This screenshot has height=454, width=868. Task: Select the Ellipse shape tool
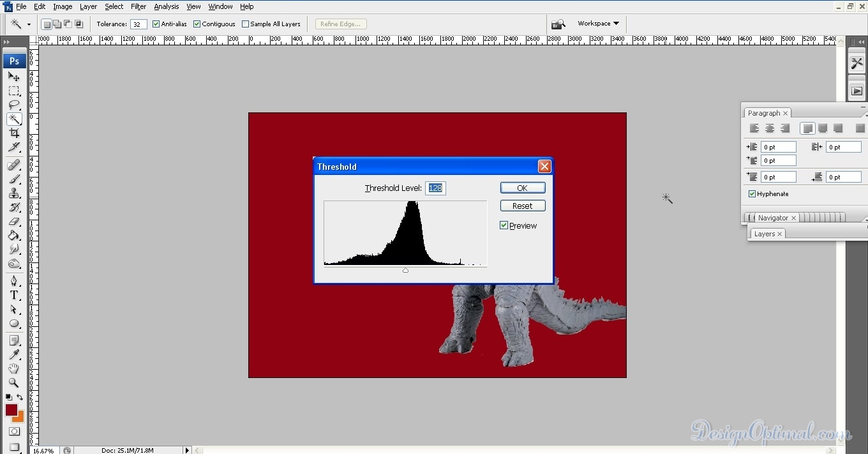click(x=14, y=323)
